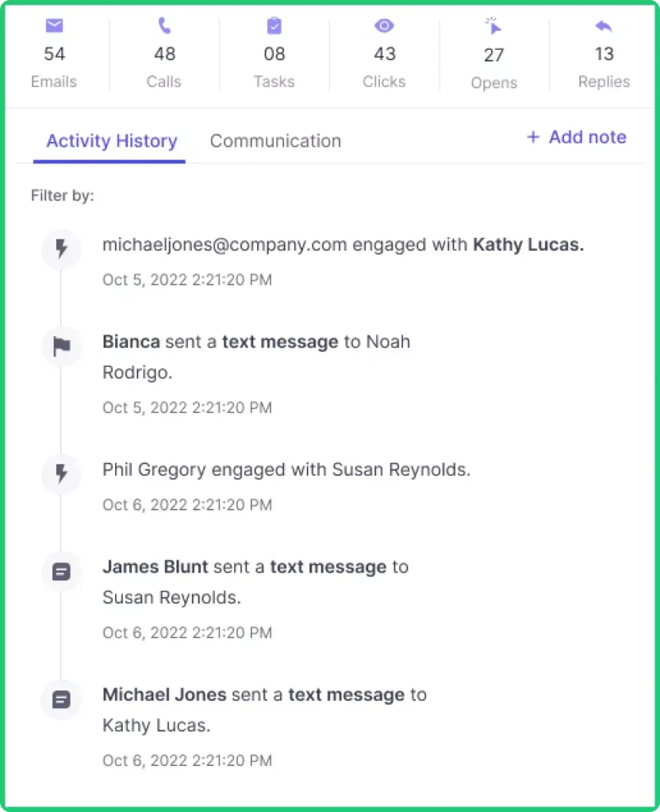Click the Opens cursor icon
This screenshot has height=812, width=660.
click(x=493, y=27)
